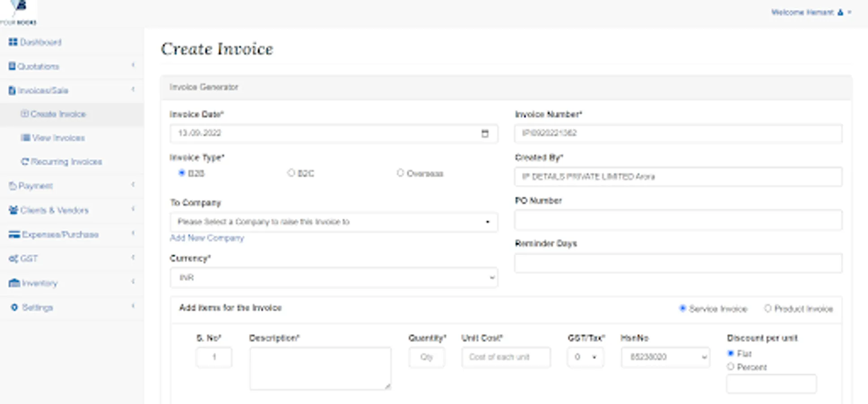Viewport: 868px width, 404px height.
Task: Open the Currency INR dropdown
Action: click(334, 278)
